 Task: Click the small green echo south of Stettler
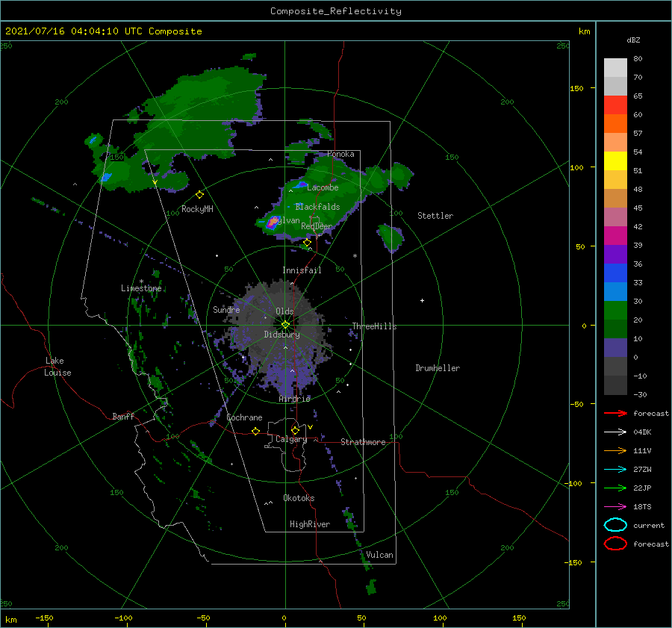click(391, 238)
